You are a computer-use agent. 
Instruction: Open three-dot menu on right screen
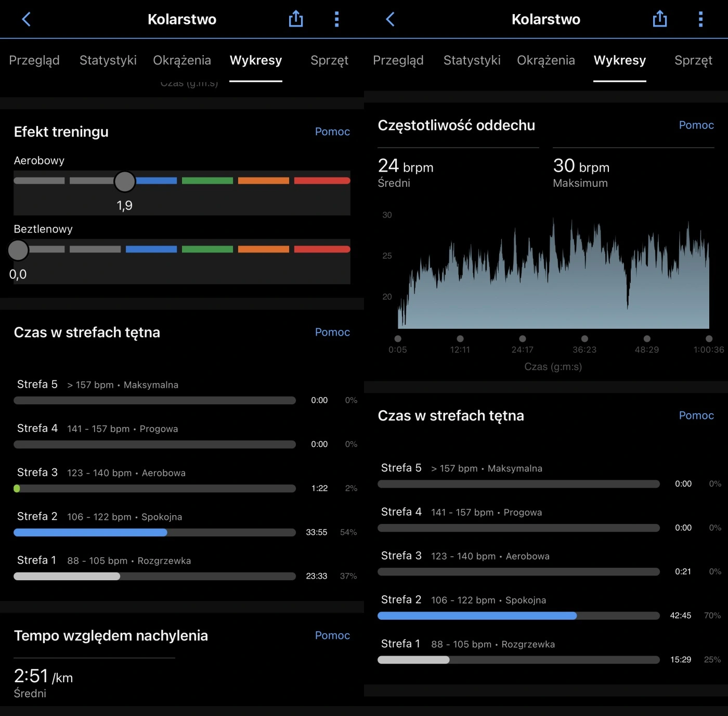700,19
